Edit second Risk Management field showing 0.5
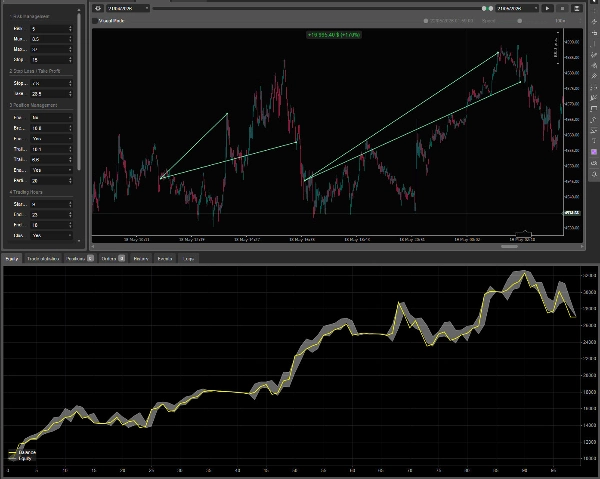 [x=51, y=39]
